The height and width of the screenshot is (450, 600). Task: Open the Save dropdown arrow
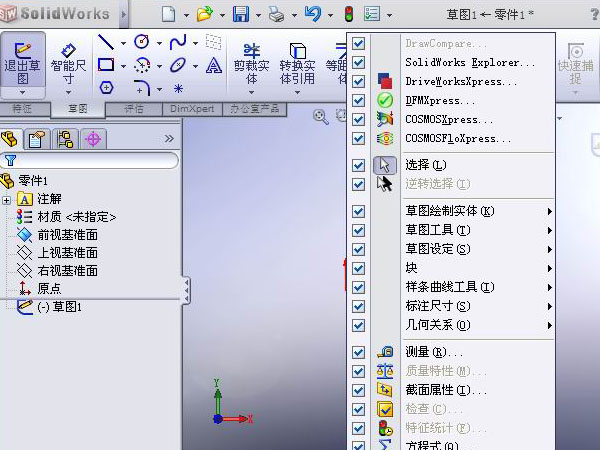[258, 16]
